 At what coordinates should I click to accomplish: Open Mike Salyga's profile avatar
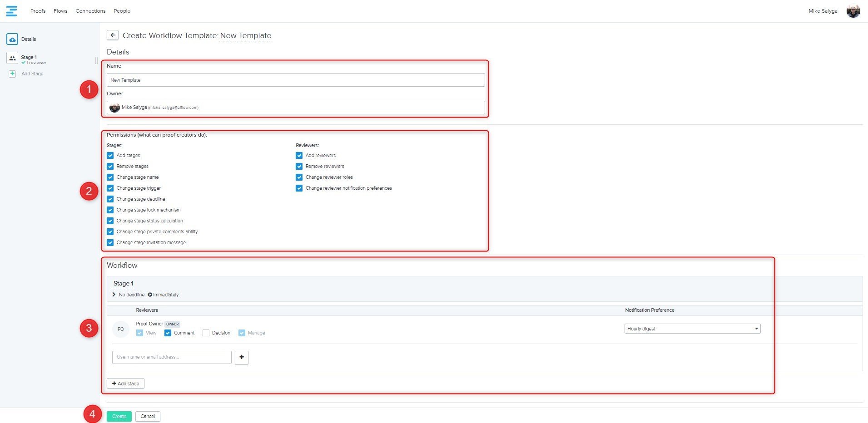tap(853, 11)
